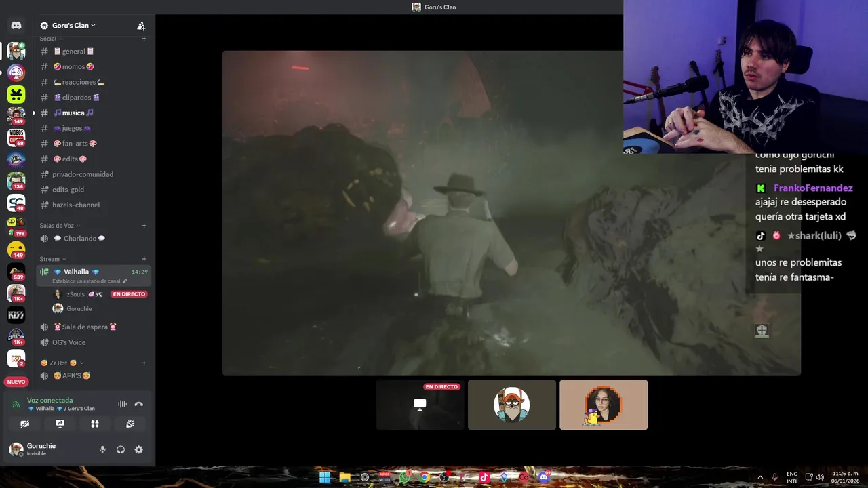The image size is (868, 488).
Task: Add channel to Stream category plus
Action: coord(144,259)
